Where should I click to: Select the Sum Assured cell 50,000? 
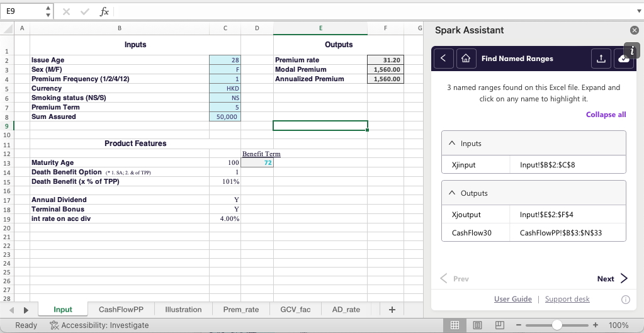(225, 116)
